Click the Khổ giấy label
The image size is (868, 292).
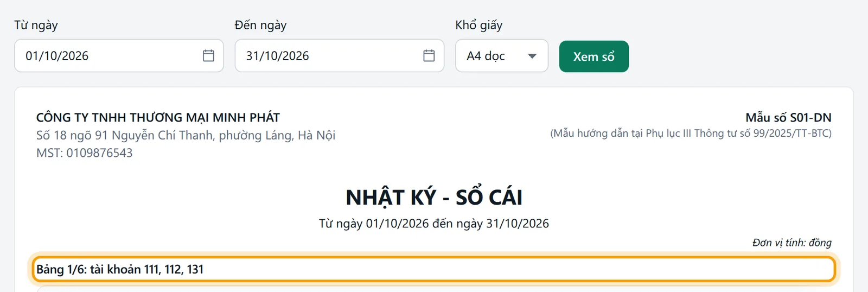479,25
